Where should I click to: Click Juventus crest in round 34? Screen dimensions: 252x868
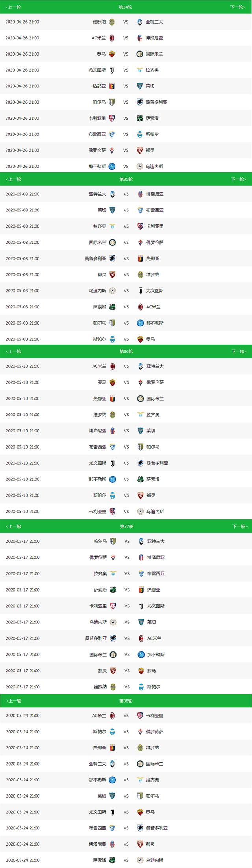(x=112, y=70)
